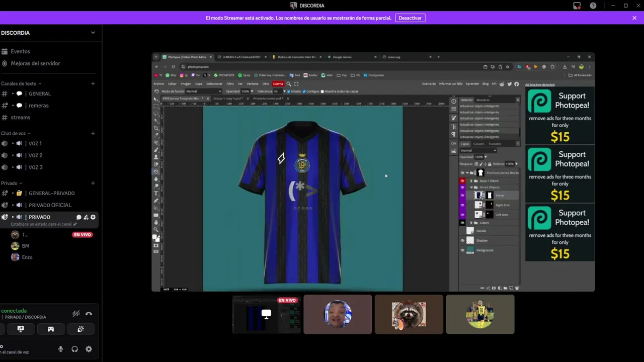Start an activity with gamepad icon
The height and width of the screenshot is (362, 644).
[51, 329]
